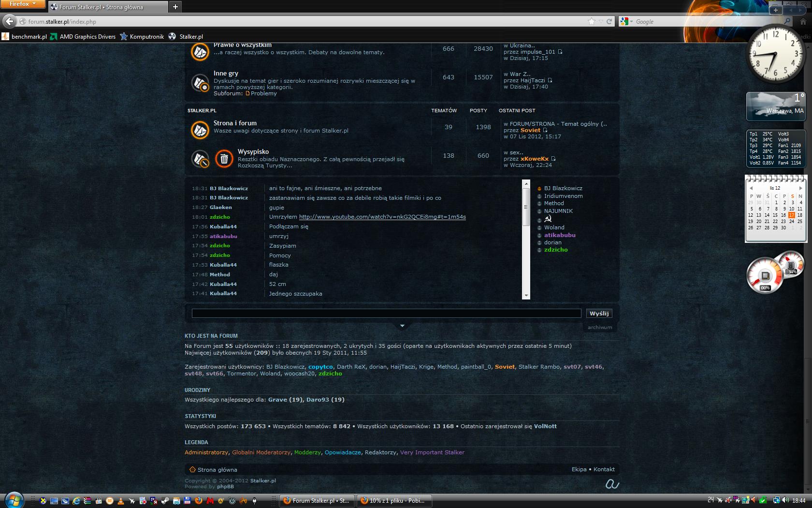This screenshot has width=812, height=508.
Task: Click the shoutbox message input field
Action: [386, 314]
